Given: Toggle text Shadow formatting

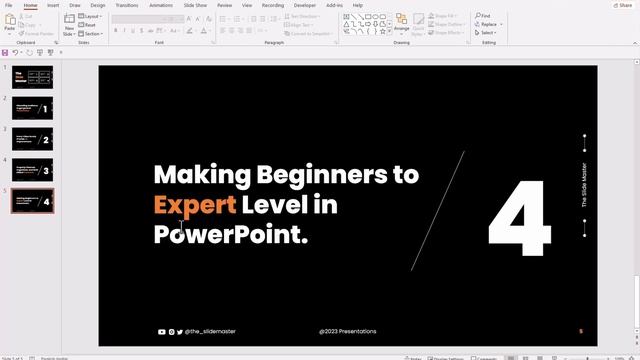Looking at the screenshot, I should 142,31.
